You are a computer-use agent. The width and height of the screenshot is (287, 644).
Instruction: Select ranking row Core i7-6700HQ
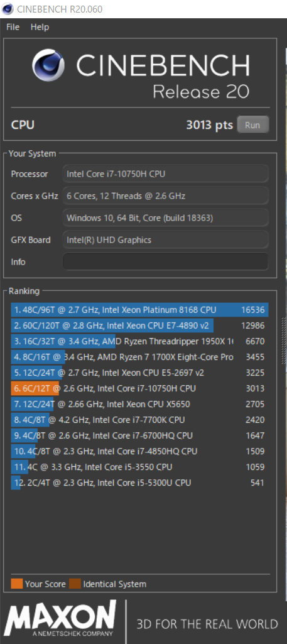[139, 435]
